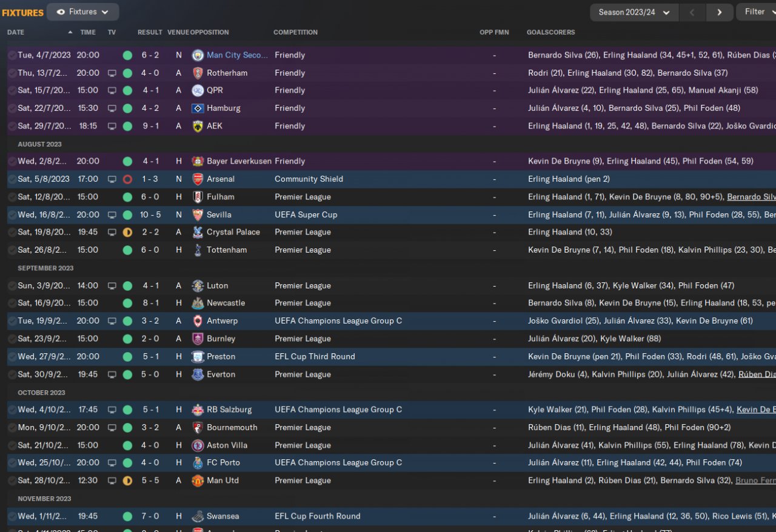Click the Hamburg club badge icon

tap(198, 108)
